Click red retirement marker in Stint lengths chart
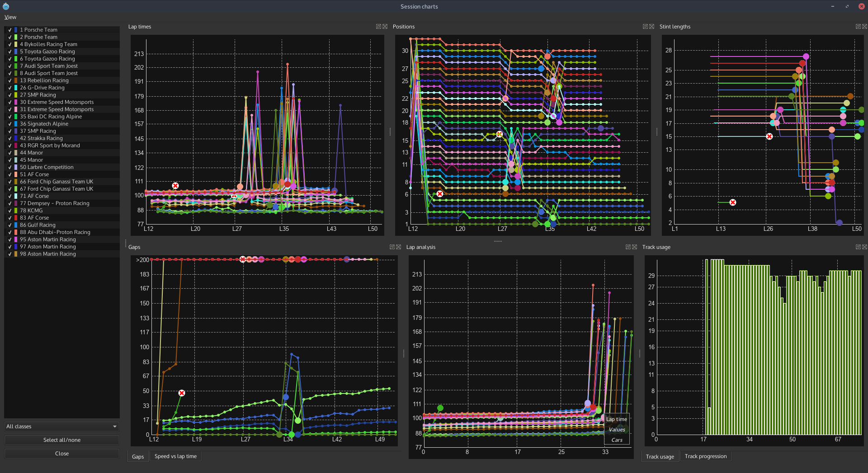Screen dimensions: 868x473 tap(769, 136)
